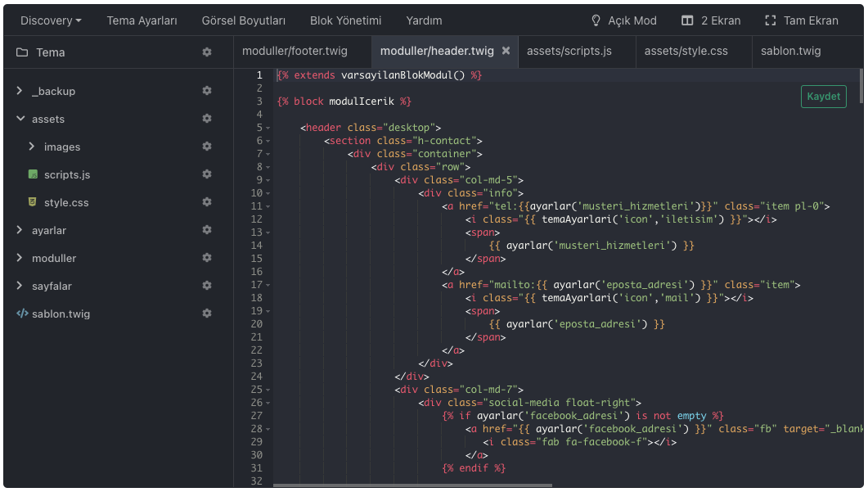Screen dimensions: 868x492
Task: Click the sablon.twig code file icon
Action: (22, 314)
